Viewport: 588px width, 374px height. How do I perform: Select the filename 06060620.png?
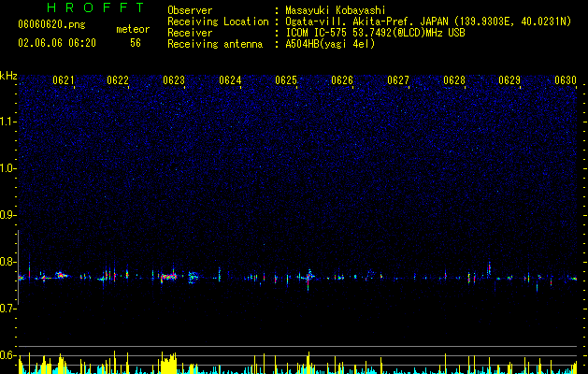click(x=51, y=25)
